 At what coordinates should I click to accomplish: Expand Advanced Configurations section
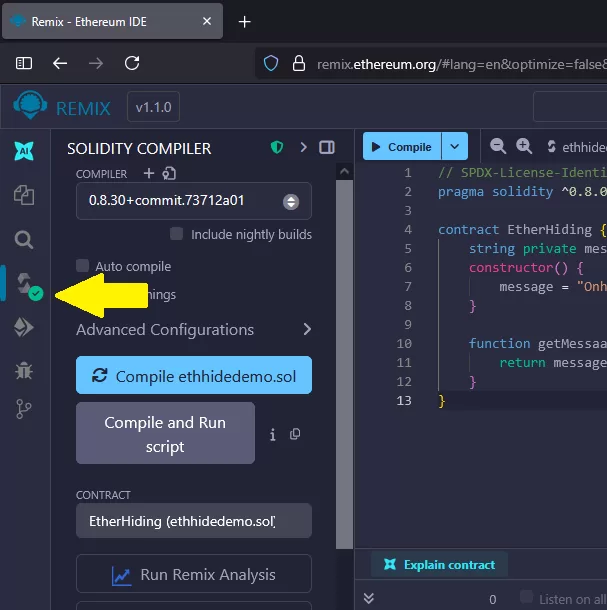pos(307,329)
